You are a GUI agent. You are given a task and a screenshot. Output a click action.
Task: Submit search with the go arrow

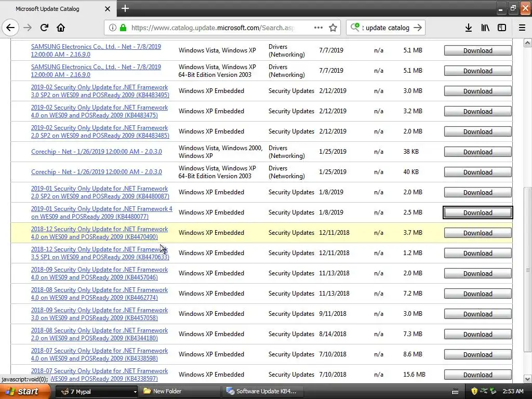[418, 28]
